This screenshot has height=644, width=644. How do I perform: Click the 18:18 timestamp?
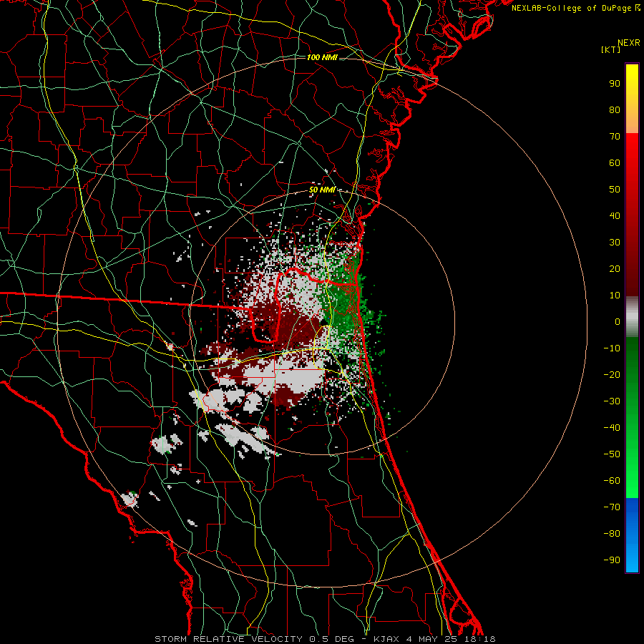(479, 639)
